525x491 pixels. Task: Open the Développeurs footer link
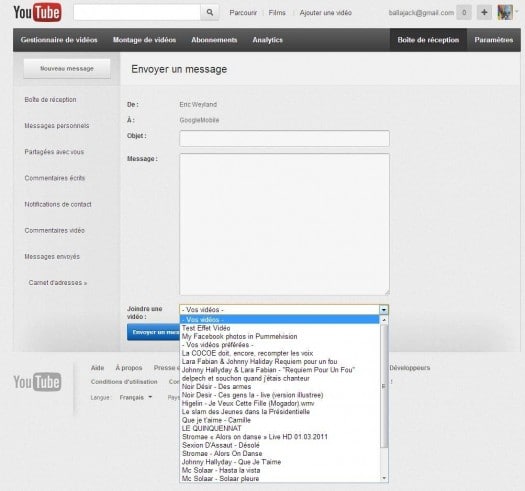click(x=409, y=368)
